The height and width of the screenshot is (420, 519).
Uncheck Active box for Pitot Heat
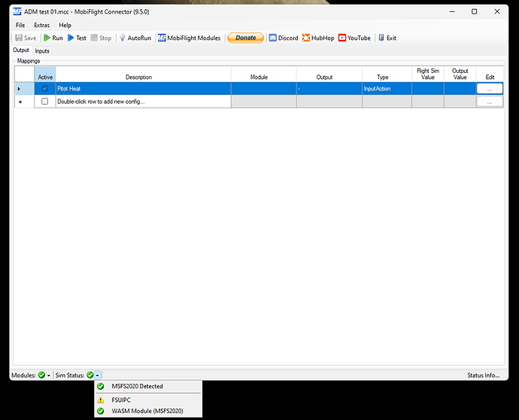coord(44,88)
